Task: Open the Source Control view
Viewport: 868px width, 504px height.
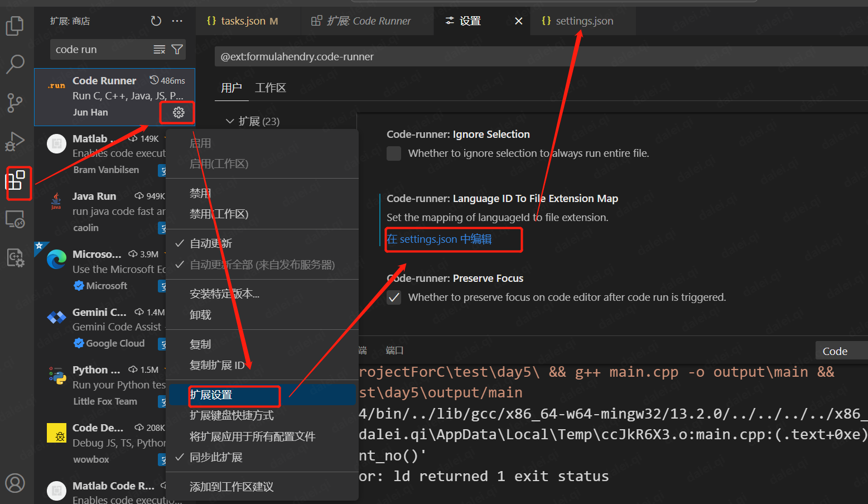Action: (x=15, y=103)
